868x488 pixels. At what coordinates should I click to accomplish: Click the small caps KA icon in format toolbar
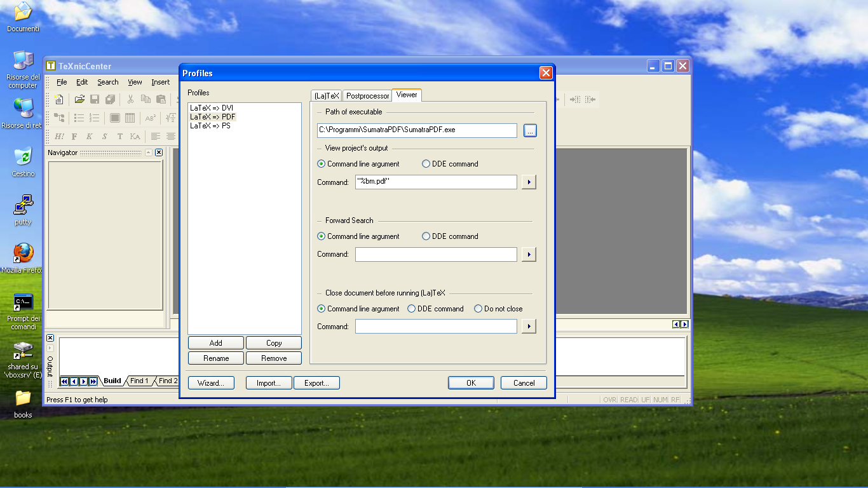pyautogui.click(x=135, y=136)
